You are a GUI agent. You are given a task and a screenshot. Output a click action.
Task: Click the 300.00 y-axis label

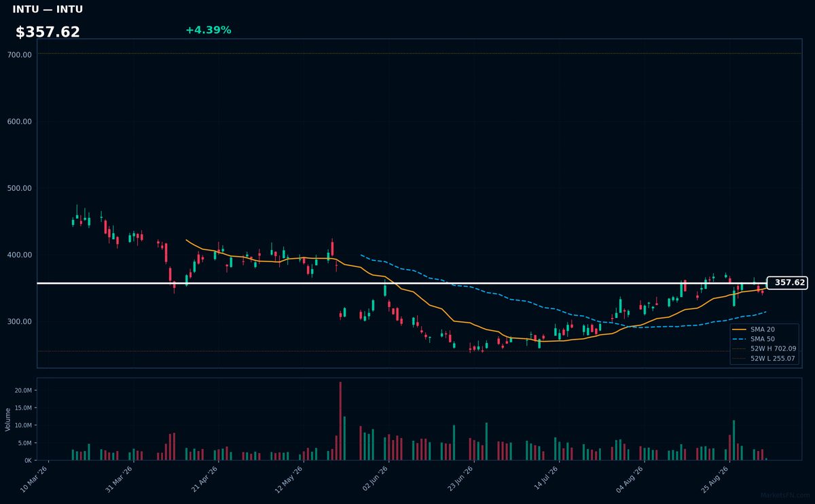pos(19,321)
